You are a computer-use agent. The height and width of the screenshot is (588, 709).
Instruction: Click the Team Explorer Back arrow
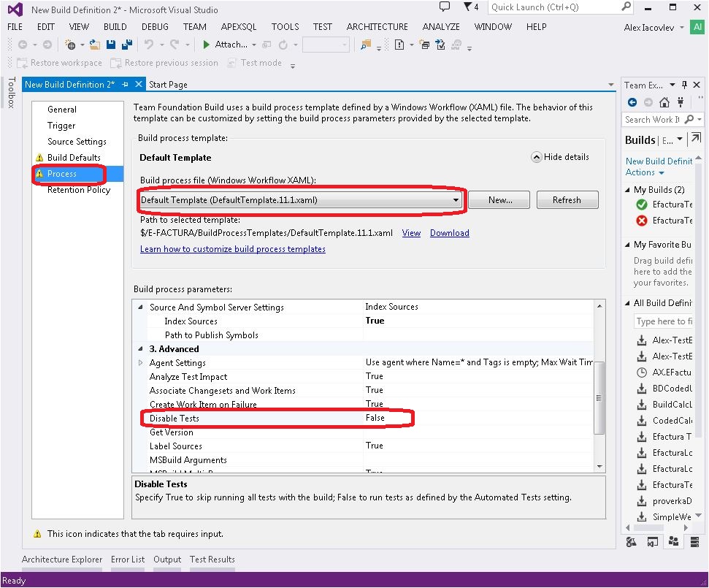coord(632,102)
